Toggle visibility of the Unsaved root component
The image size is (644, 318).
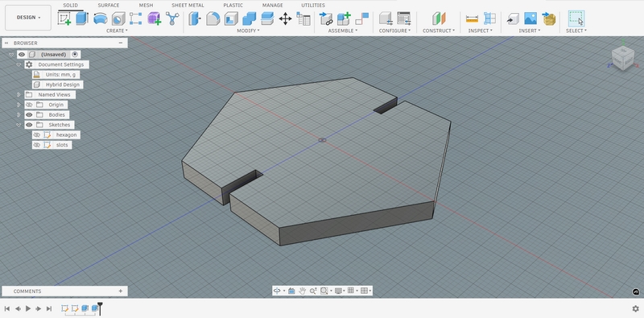[x=22, y=54]
